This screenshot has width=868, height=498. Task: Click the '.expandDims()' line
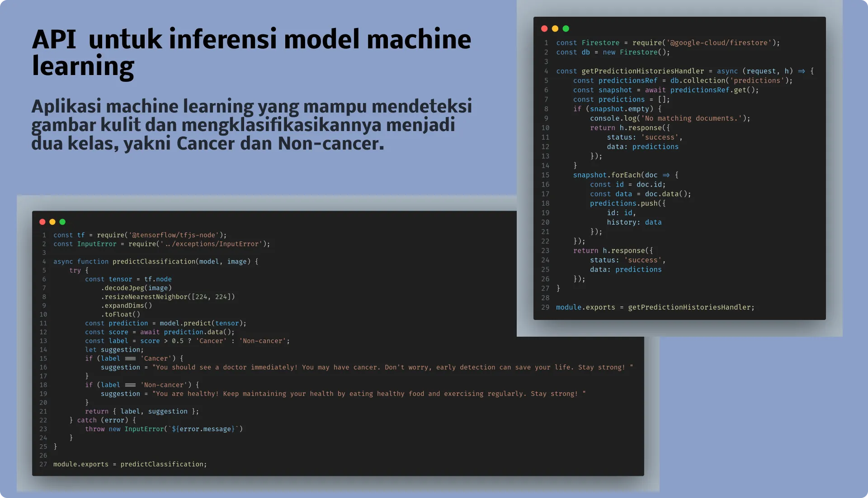[x=126, y=305]
